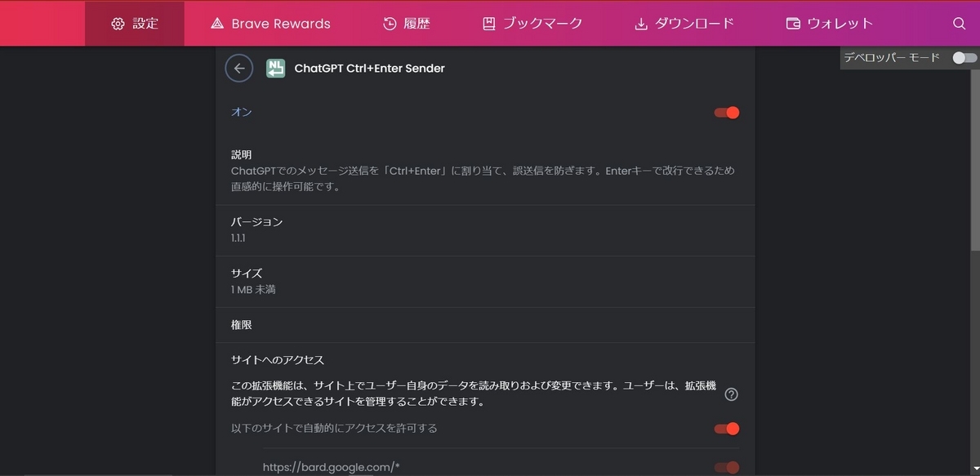Open the ウォレット wallet tab
The width and height of the screenshot is (980, 476).
pyautogui.click(x=830, y=24)
